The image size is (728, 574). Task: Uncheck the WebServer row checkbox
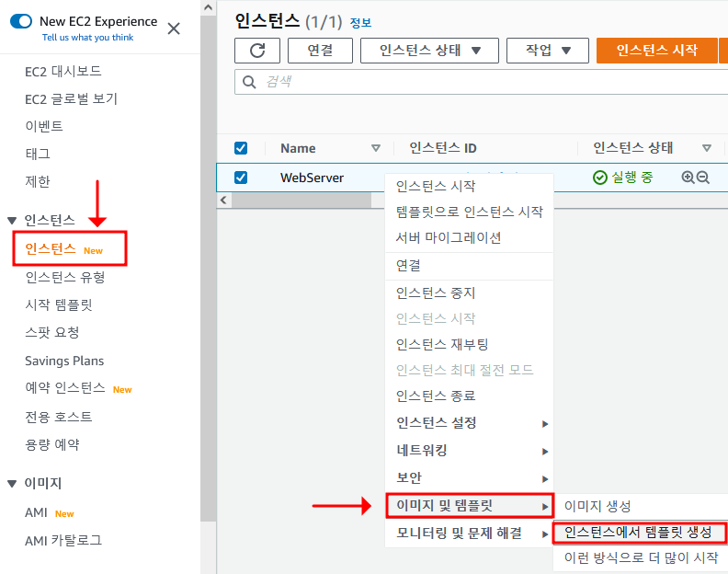click(x=241, y=178)
